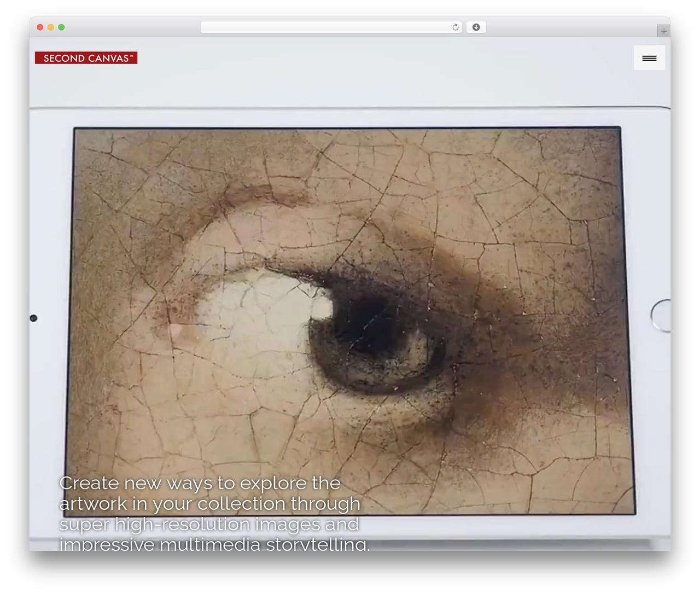The height and width of the screenshot is (593, 700).
Task: Maximize the browser window
Action: point(61,27)
